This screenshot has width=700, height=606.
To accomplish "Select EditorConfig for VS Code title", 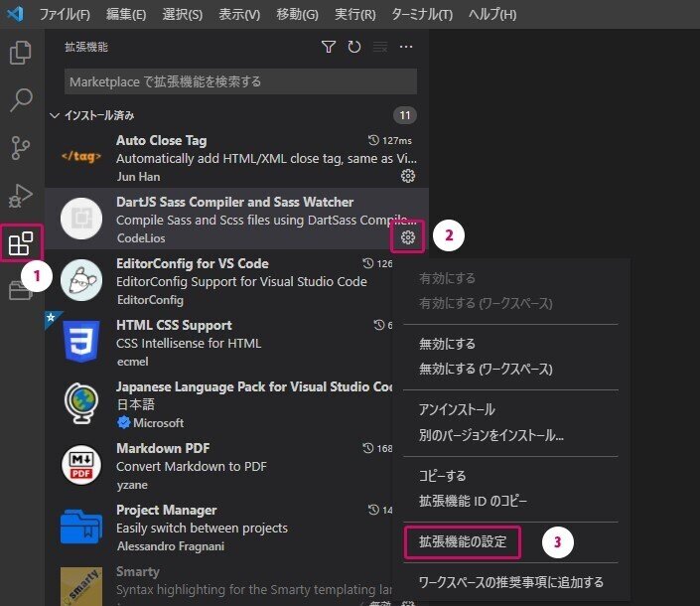I will (193, 263).
